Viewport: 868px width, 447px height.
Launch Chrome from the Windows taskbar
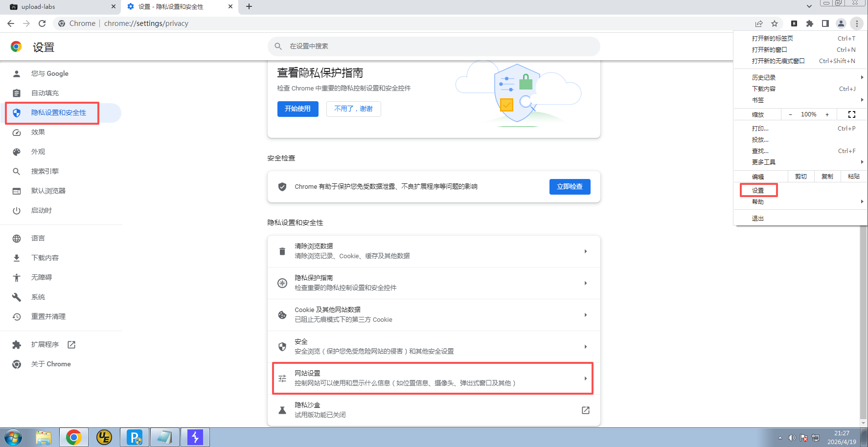pos(74,437)
